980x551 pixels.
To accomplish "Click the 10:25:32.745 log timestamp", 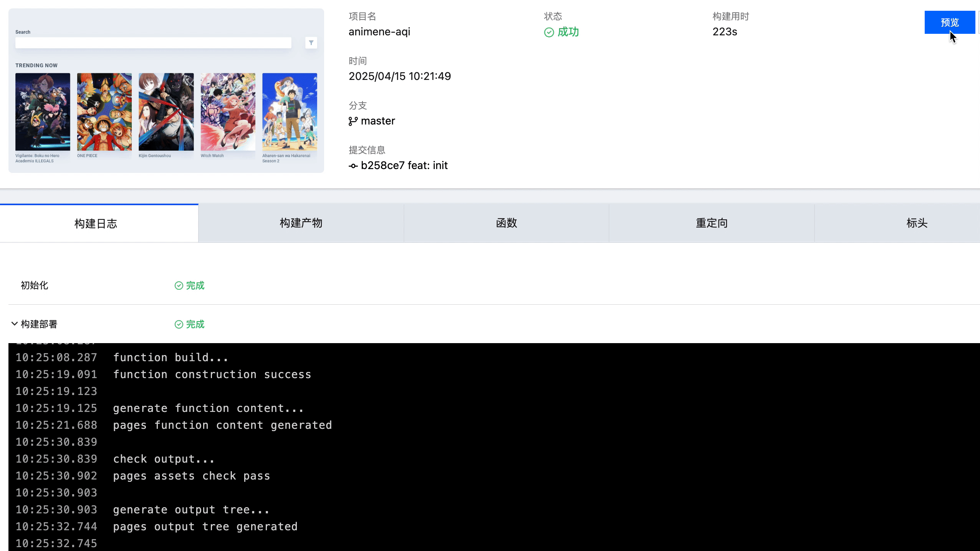I will click(56, 544).
